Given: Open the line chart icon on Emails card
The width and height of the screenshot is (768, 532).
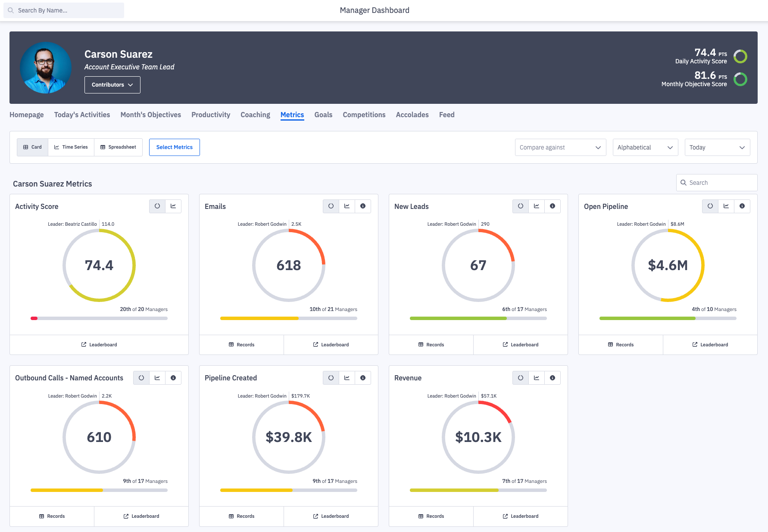Looking at the screenshot, I should pyautogui.click(x=347, y=206).
